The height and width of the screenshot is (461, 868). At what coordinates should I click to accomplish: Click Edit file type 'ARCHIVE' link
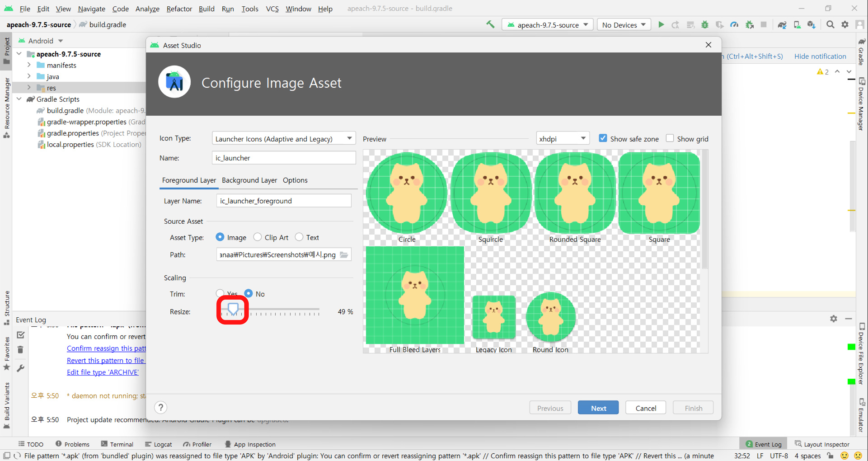tap(103, 372)
